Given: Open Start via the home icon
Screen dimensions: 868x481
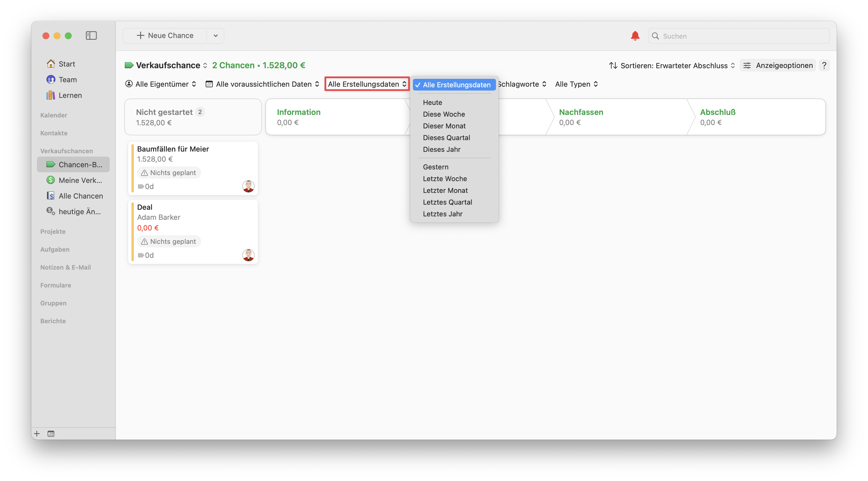Looking at the screenshot, I should click(x=51, y=63).
